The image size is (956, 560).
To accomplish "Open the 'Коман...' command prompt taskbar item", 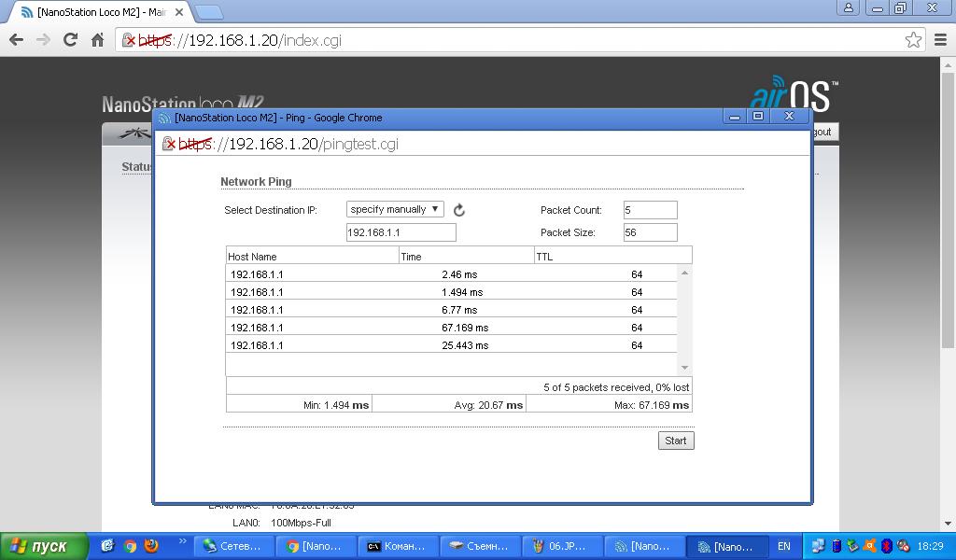I will coord(397,546).
